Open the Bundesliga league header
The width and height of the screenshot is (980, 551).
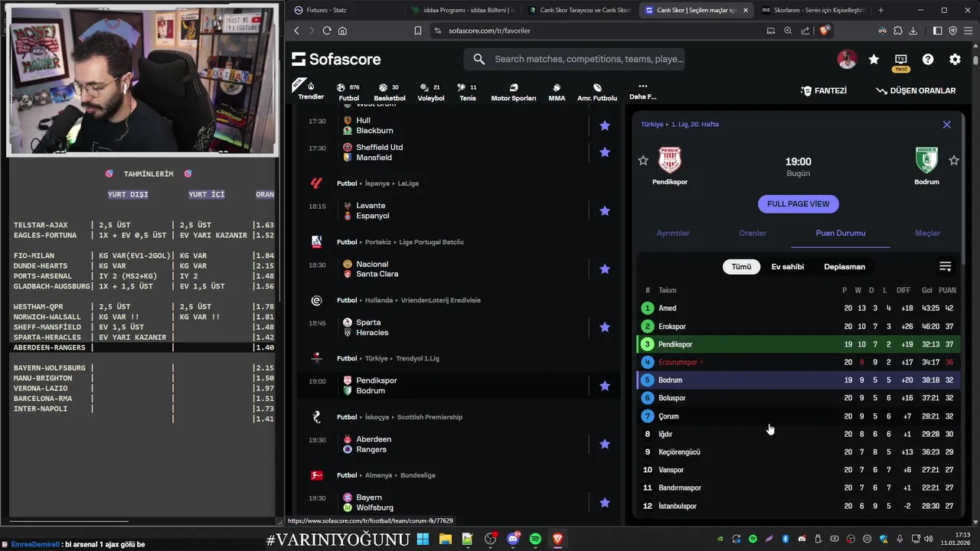[419, 475]
